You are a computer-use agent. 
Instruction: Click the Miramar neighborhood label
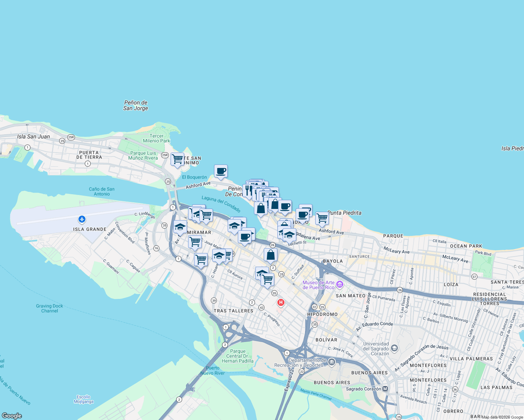point(199,232)
